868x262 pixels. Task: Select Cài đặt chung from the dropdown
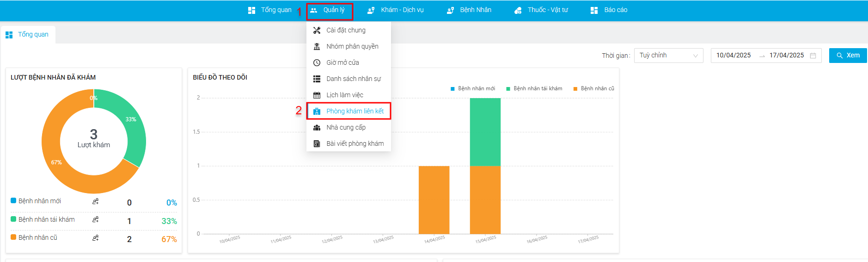pyautogui.click(x=348, y=30)
